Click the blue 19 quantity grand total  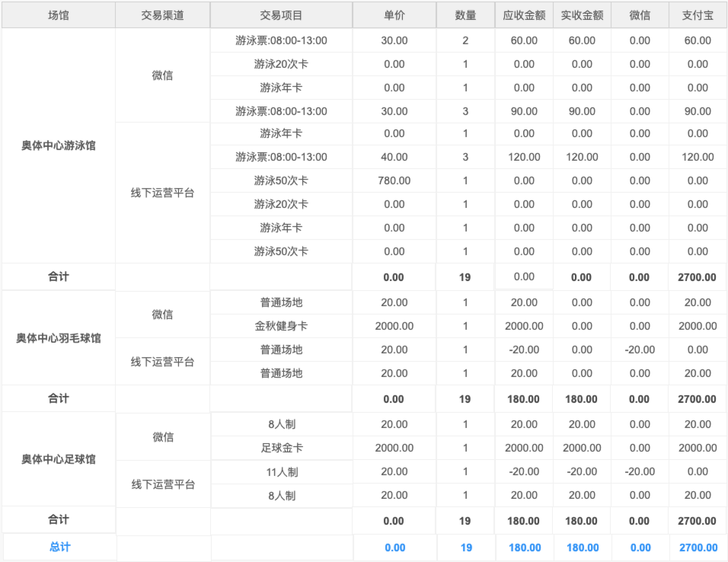(466, 548)
